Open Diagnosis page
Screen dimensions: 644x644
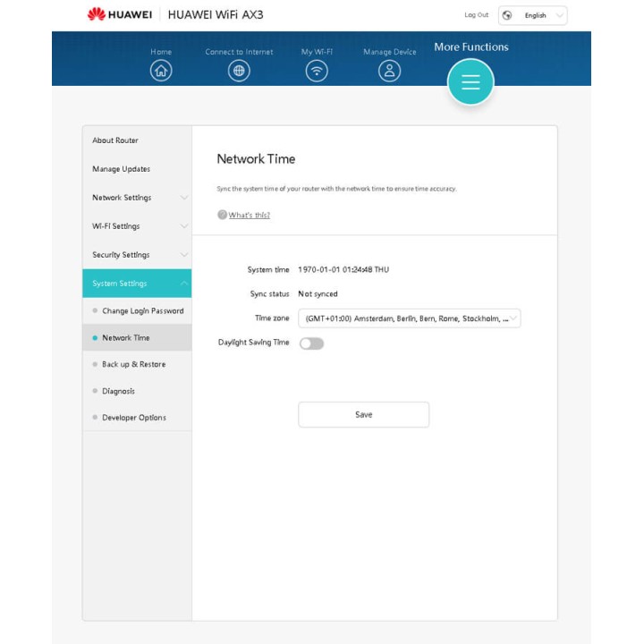pyautogui.click(x=137, y=391)
